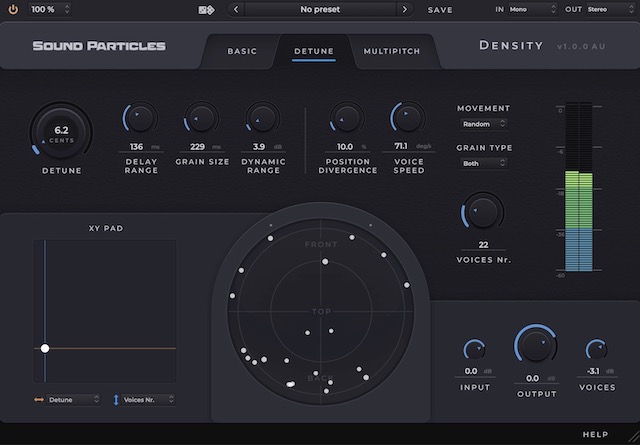Click the preset randomize/import icon
Viewport: 640px width, 445px height.
[206, 9]
